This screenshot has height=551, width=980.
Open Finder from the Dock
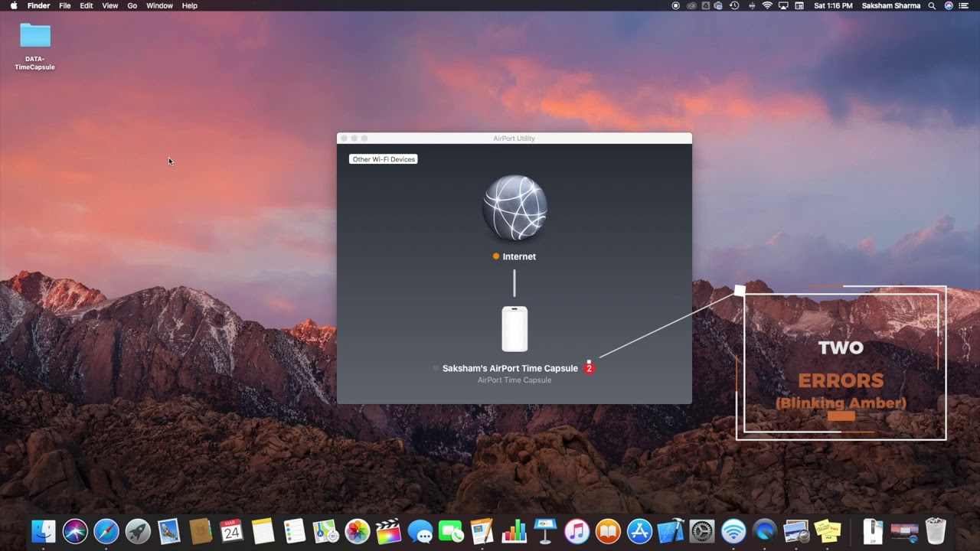coord(44,531)
